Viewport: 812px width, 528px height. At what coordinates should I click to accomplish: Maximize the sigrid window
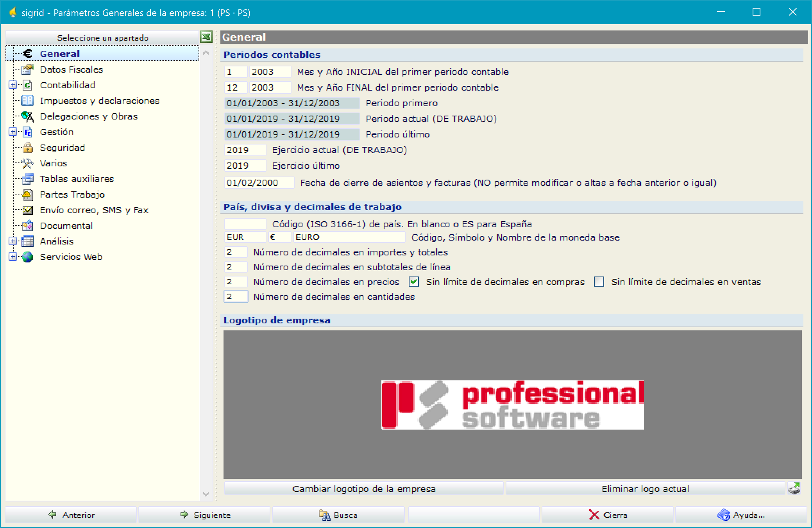(757, 12)
